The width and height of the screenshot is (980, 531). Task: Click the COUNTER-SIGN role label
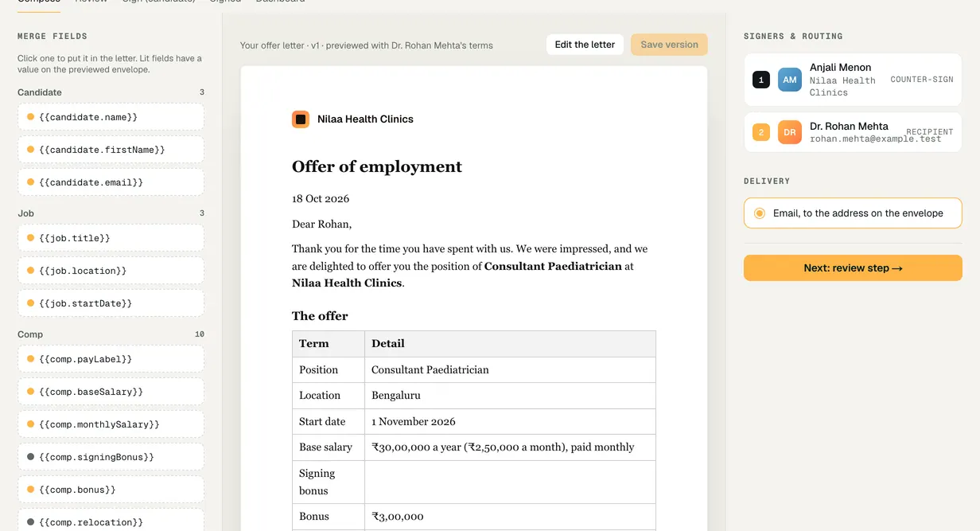[922, 80]
